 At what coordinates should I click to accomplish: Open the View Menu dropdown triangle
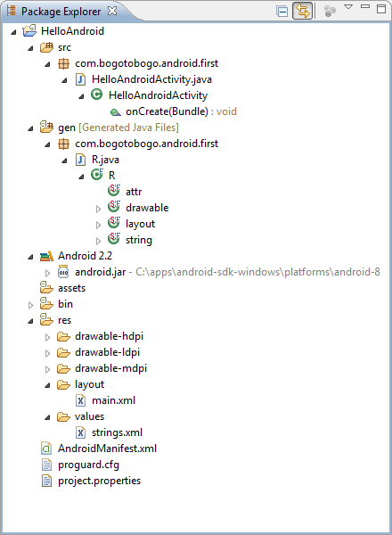(x=348, y=7)
